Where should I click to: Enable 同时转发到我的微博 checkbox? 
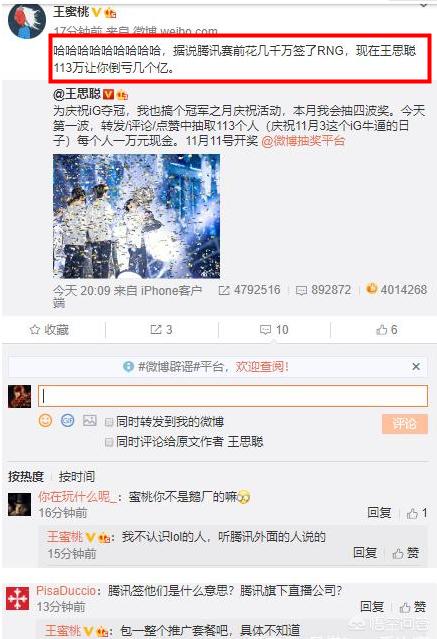[x=109, y=422]
